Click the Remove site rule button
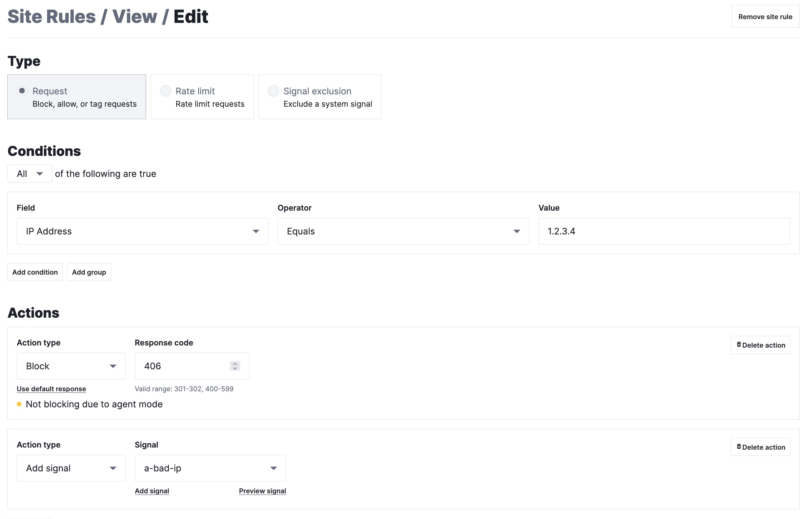The height and width of the screenshot is (519, 812). pyautogui.click(x=765, y=16)
